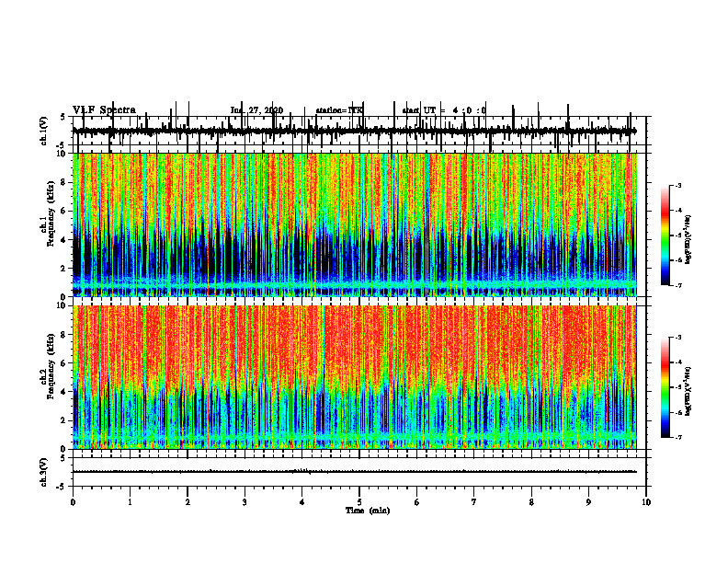Click the "2" kHz tick of ch.1 spectrogram

(64, 269)
